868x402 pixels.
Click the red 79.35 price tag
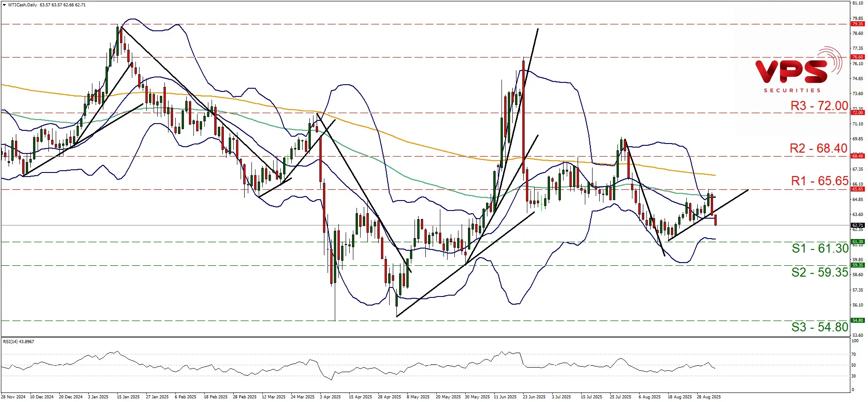(857, 24)
